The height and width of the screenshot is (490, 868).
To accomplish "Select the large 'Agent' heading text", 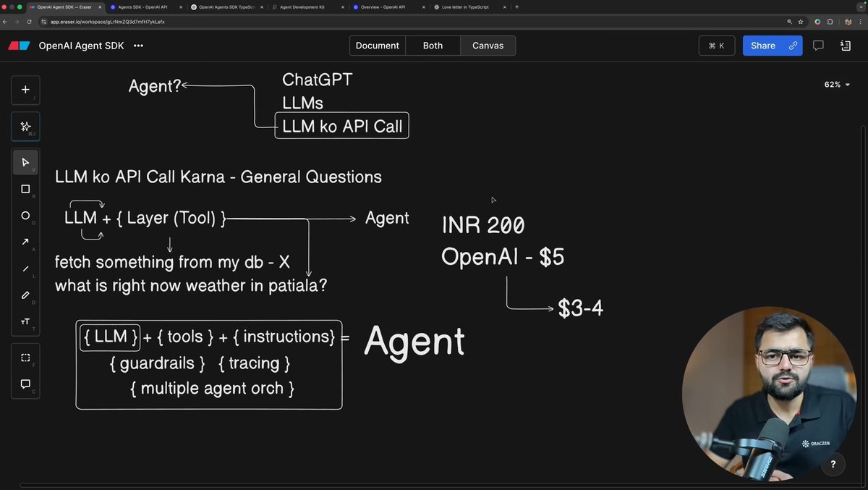I will point(414,342).
